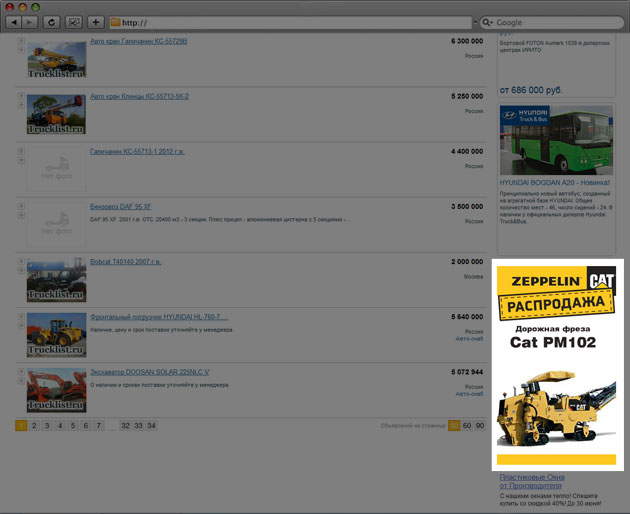630x514 pixels.
Task: Open the Авто кран Клинцы КС-55713-5К-2 listing
Action: click(x=139, y=96)
